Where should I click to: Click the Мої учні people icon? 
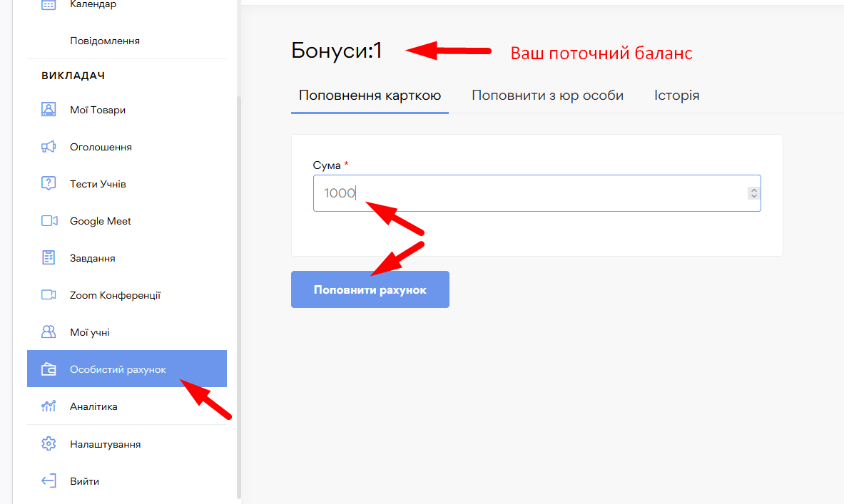(x=49, y=332)
